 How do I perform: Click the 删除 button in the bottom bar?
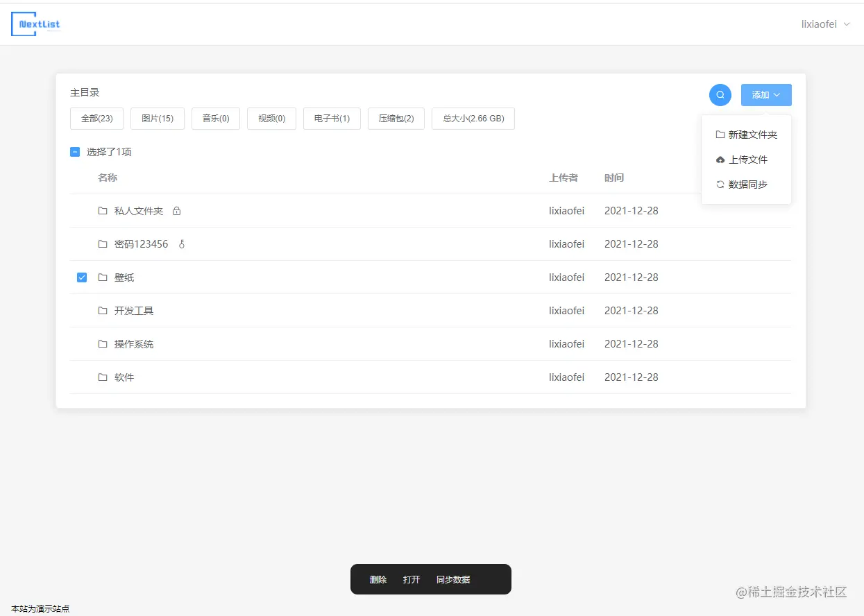click(378, 579)
